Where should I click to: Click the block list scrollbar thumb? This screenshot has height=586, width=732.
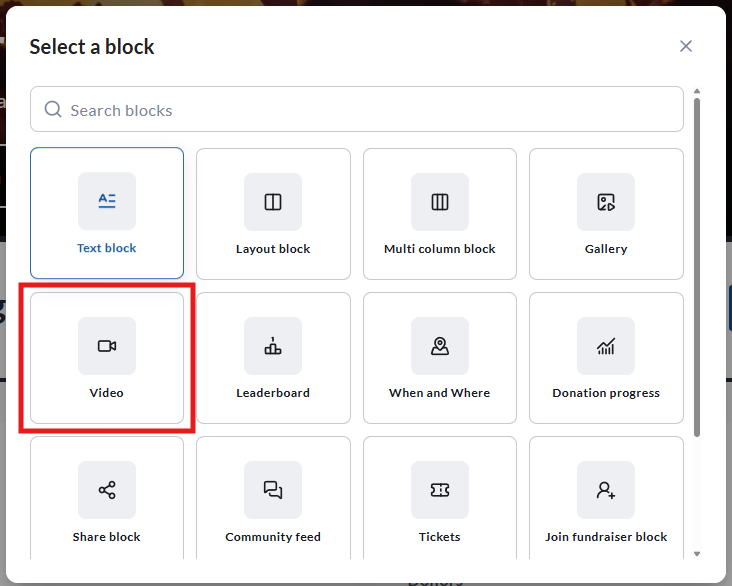point(697,267)
